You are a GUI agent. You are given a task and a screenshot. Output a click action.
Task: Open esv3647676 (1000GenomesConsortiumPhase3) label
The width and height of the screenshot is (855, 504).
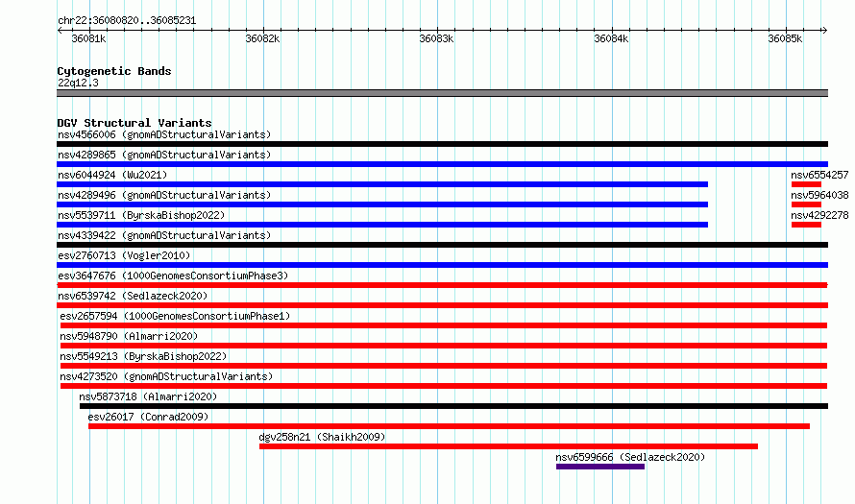pyautogui.click(x=173, y=276)
